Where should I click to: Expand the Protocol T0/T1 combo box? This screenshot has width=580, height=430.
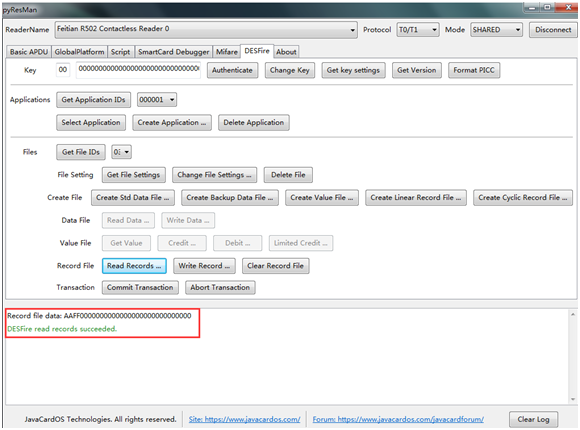pos(418,30)
